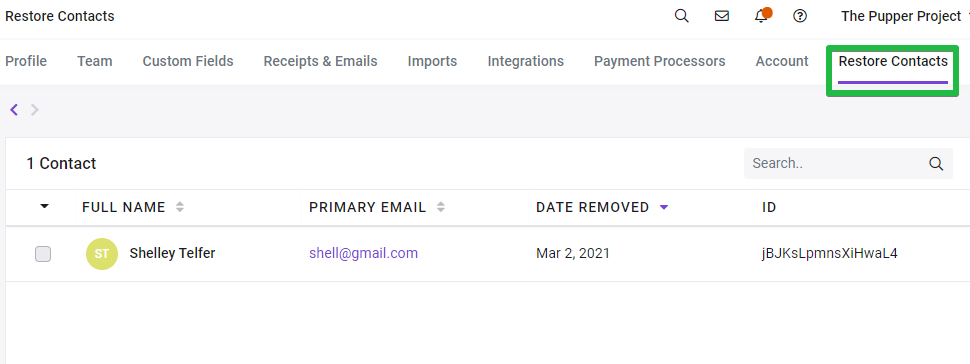The height and width of the screenshot is (364, 970).
Task: Sort by Primary Email column arrows
Action: (x=441, y=207)
